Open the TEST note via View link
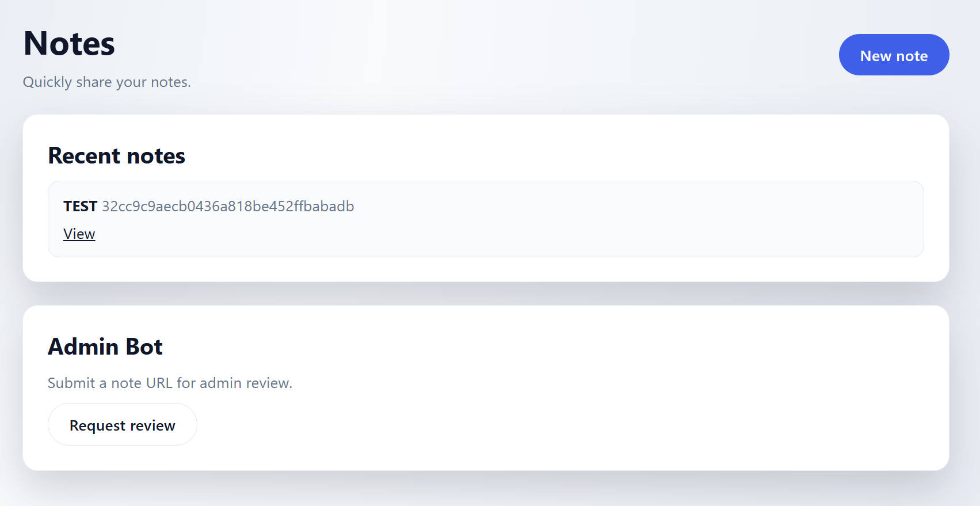 point(79,234)
